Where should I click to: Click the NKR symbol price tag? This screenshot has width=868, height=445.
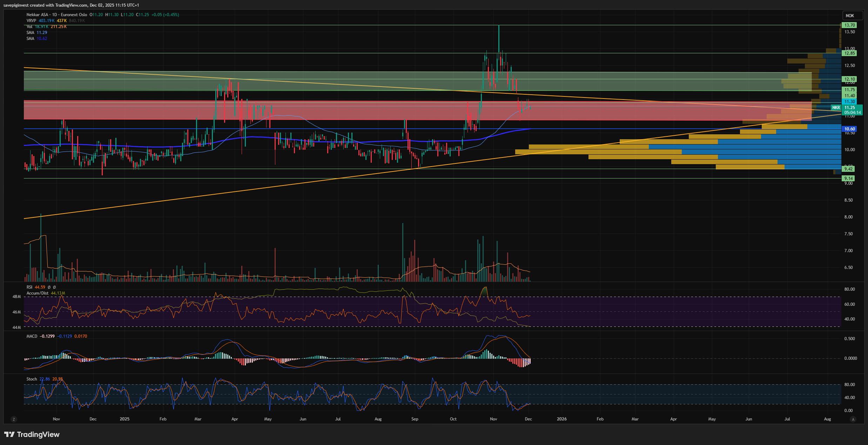point(836,108)
